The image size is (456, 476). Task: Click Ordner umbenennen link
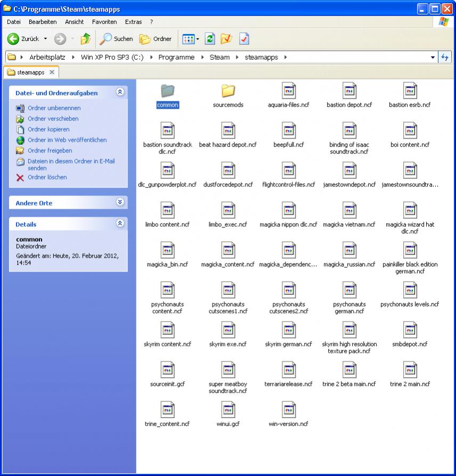pyautogui.click(x=54, y=108)
